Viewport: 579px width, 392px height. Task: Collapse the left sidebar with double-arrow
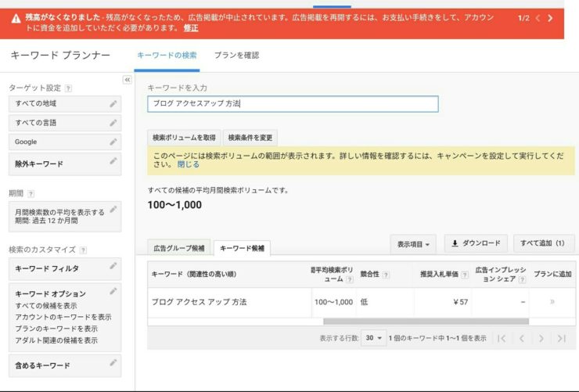(x=128, y=80)
